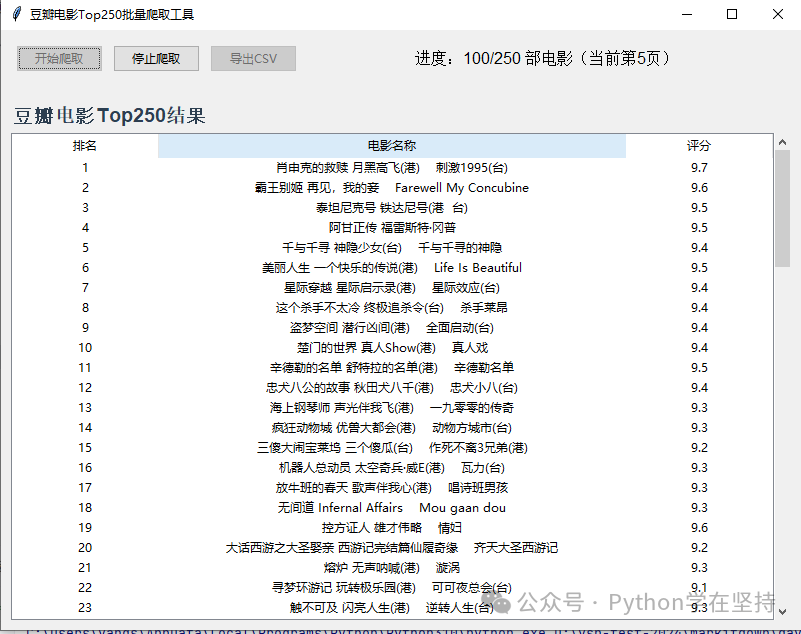Export results via 导出CSV button
This screenshot has width=801, height=634.
pyautogui.click(x=253, y=58)
